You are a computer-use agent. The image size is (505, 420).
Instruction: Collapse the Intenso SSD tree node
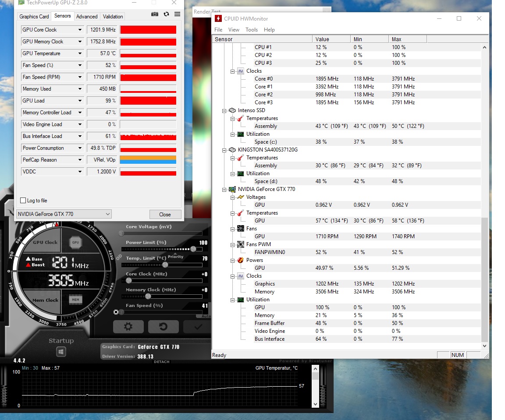point(224,111)
